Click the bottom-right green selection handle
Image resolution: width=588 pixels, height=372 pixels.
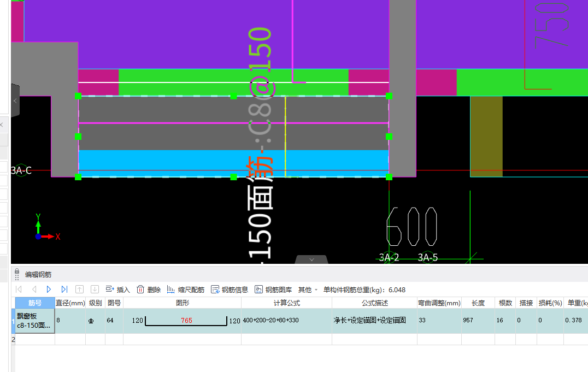[x=389, y=177]
